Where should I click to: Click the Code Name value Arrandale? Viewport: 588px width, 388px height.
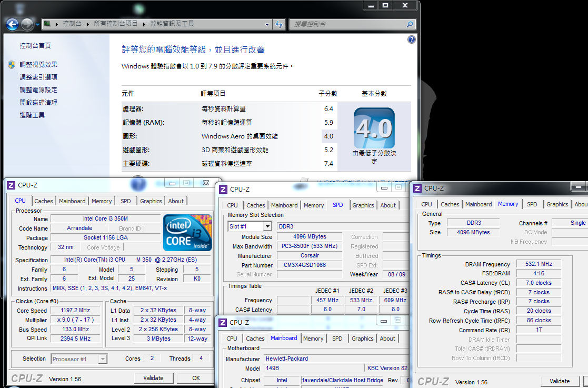[79, 228]
